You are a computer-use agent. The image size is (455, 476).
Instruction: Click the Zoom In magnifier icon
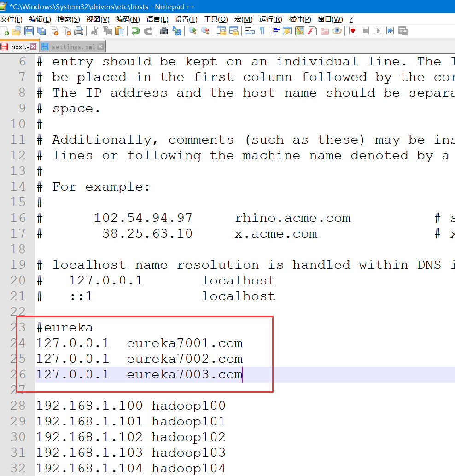pyautogui.click(x=192, y=31)
